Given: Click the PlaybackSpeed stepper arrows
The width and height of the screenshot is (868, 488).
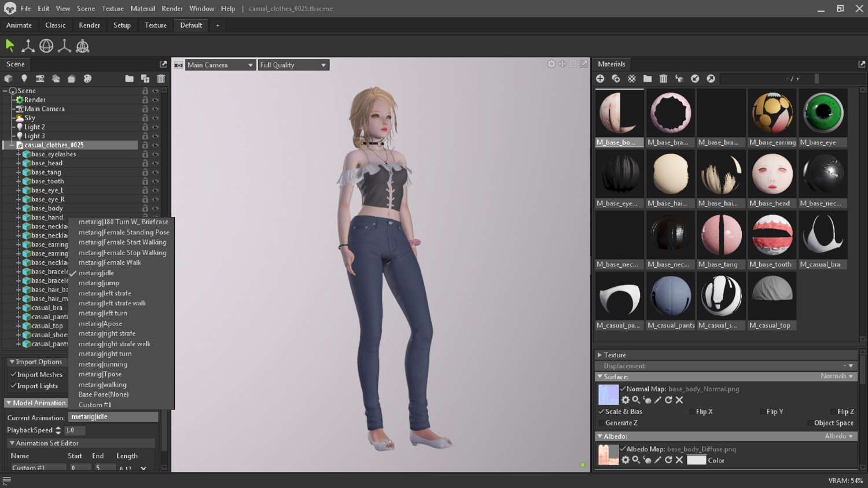Looking at the screenshot, I should (58, 430).
